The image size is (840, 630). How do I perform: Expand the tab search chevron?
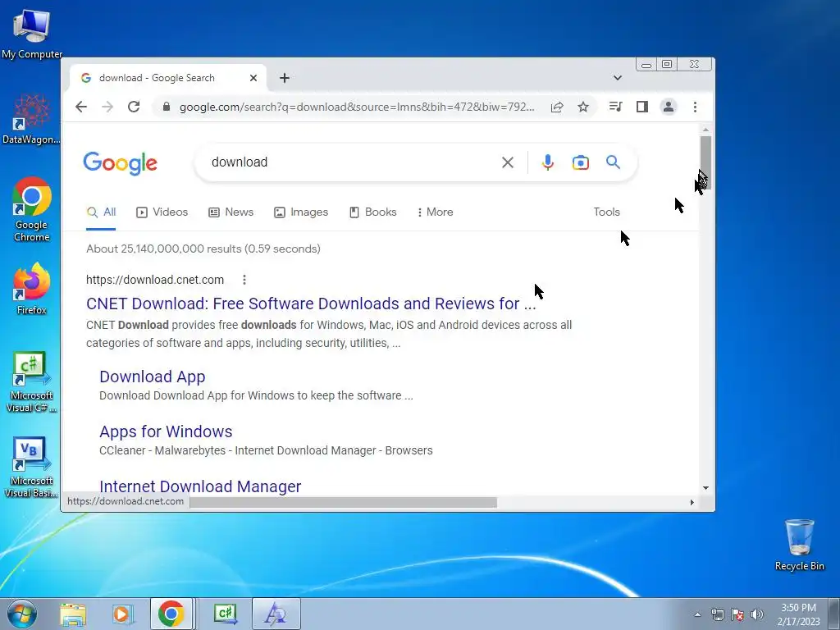pos(617,78)
